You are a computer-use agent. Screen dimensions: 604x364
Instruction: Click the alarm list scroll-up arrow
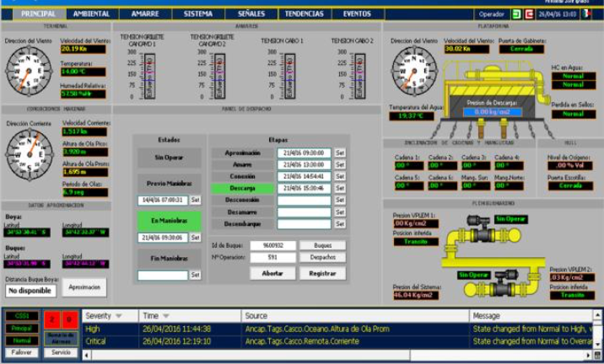(x=596, y=316)
